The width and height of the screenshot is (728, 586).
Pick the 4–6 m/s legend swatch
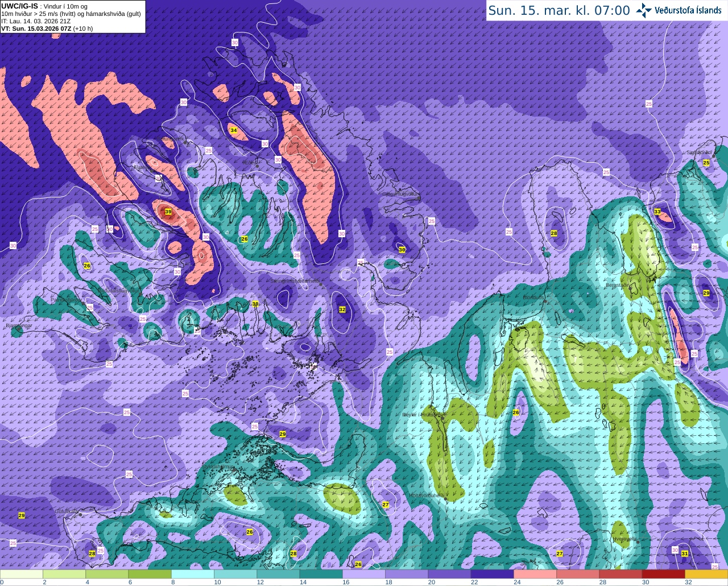coord(107,574)
